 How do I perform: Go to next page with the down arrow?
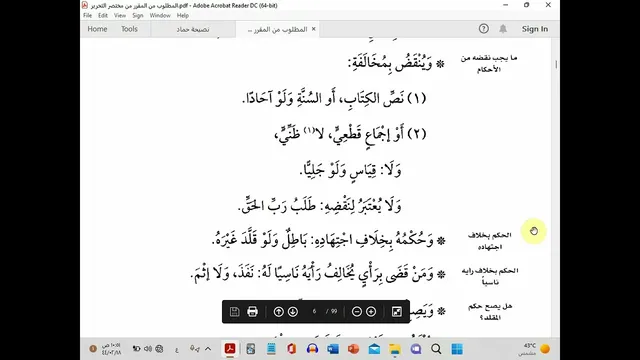[293, 312]
